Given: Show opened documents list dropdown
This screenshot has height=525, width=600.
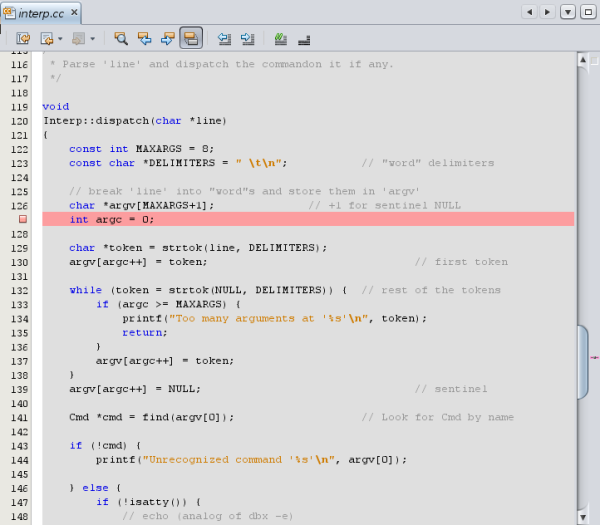Looking at the screenshot, I should 568,12.
